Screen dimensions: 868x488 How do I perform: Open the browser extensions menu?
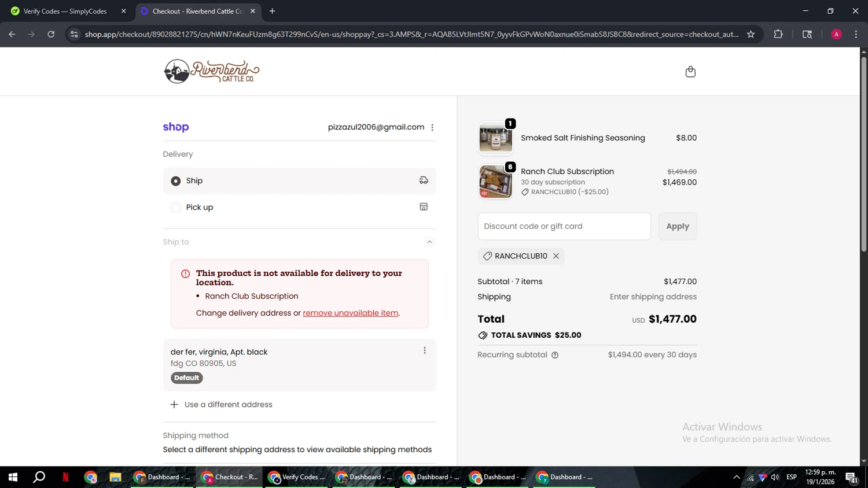pyautogui.click(x=778, y=34)
